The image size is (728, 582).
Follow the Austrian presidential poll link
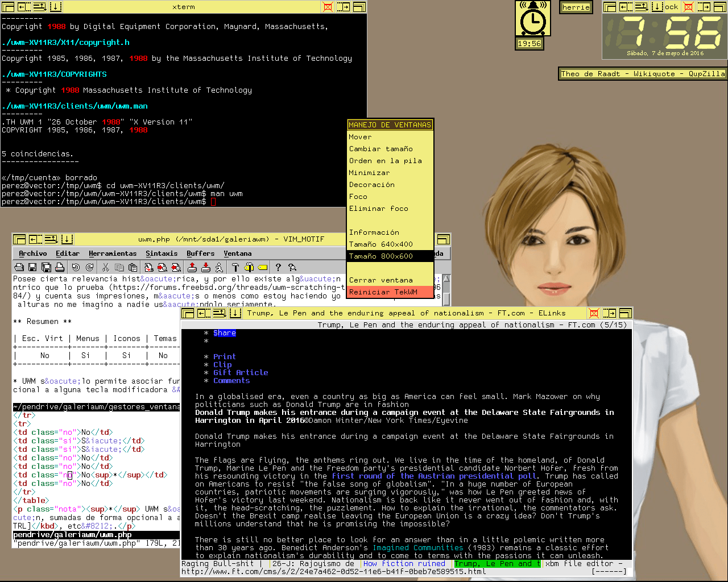click(x=435, y=476)
